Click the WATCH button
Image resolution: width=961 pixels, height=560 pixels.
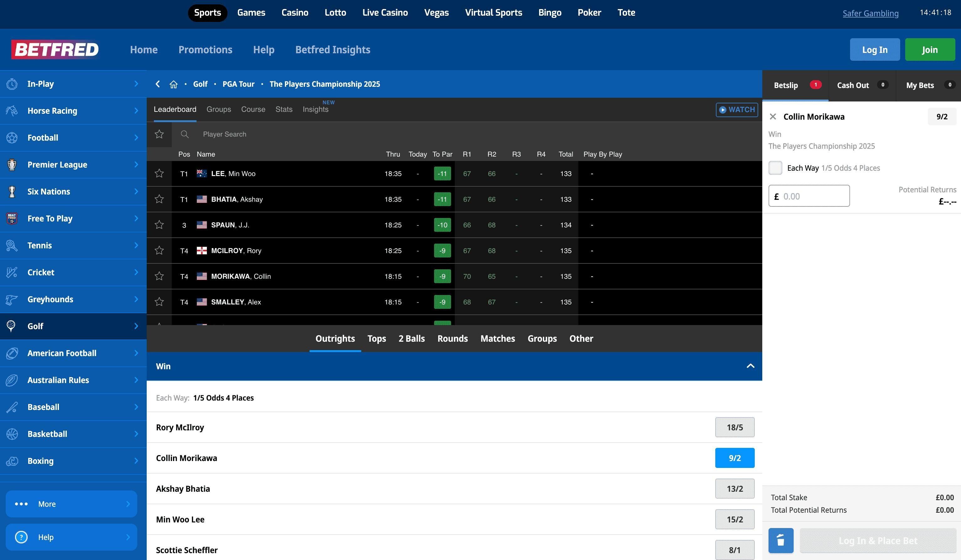737,110
